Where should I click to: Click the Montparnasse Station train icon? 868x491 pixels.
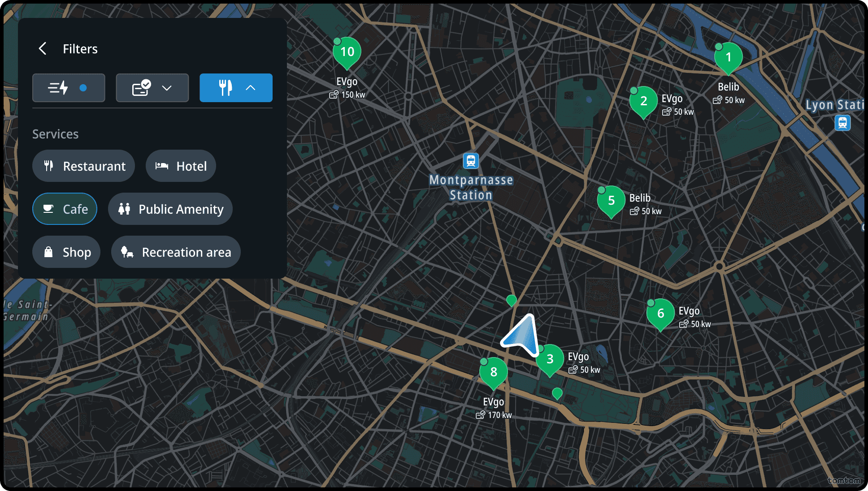pyautogui.click(x=471, y=161)
